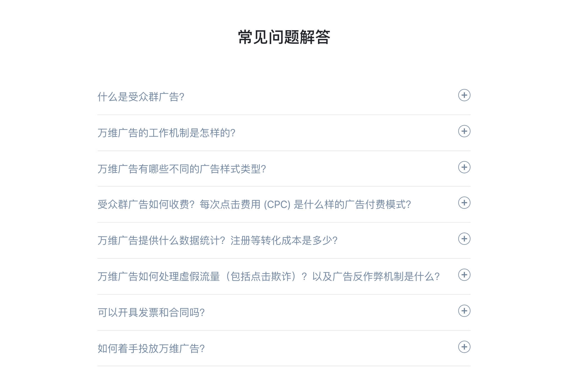Click the 以及广告反作弊机制是什么 text
Image resolution: width=574 pixels, height=392 pixels.
click(x=376, y=277)
